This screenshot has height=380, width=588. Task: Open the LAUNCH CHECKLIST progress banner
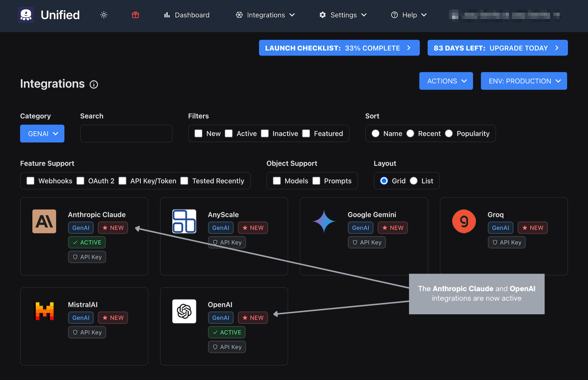pyautogui.click(x=339, y=48)
